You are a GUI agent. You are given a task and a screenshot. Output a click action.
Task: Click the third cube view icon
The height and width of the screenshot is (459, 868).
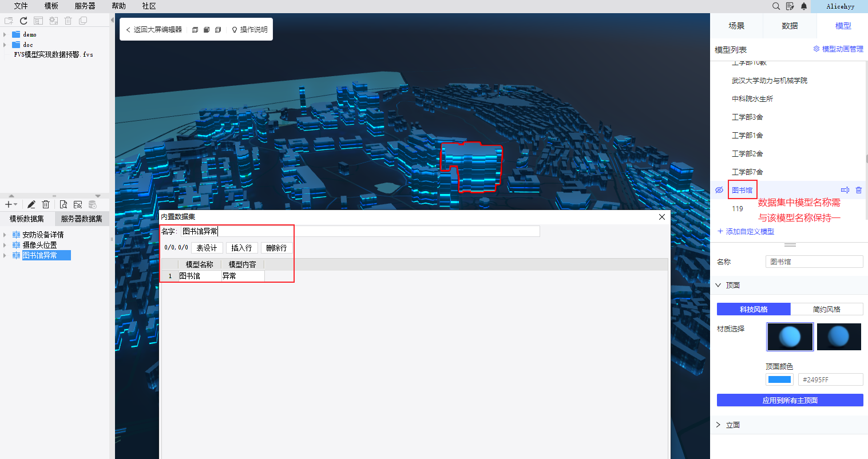(x=218, y=30)
